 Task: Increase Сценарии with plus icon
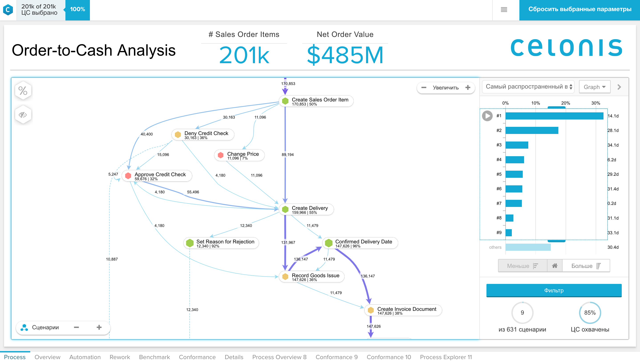99,327
